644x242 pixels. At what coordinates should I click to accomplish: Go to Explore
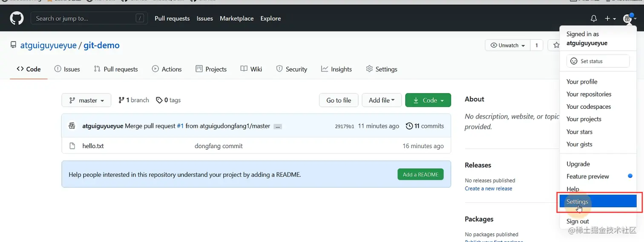[x=270, y=18]
